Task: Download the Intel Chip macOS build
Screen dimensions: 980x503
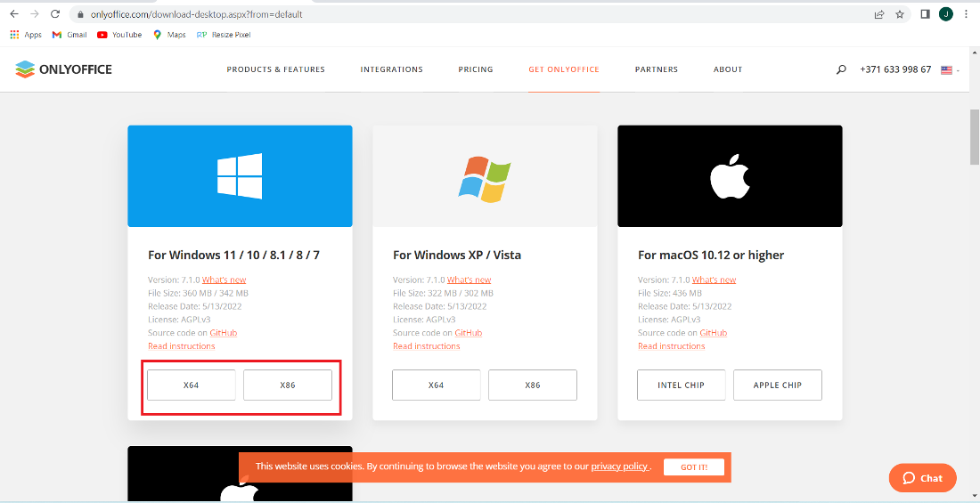Action: 682,385
